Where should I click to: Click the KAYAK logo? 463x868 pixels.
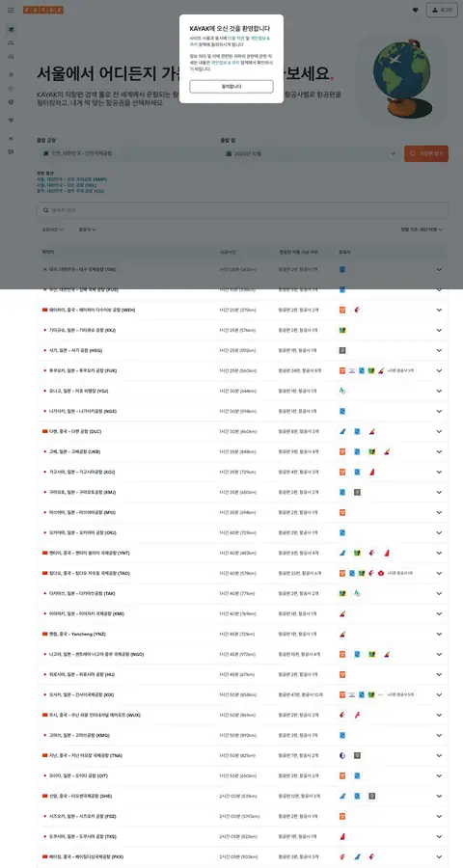[43, 10]
